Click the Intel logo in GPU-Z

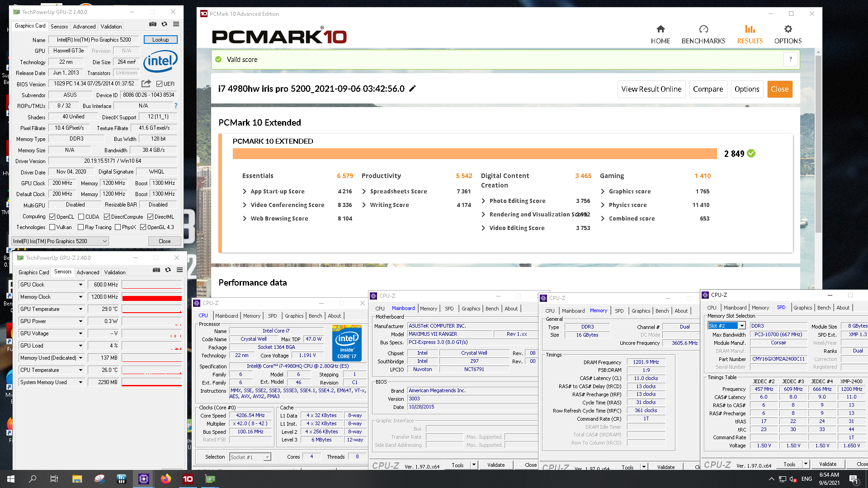click(160, 61)
